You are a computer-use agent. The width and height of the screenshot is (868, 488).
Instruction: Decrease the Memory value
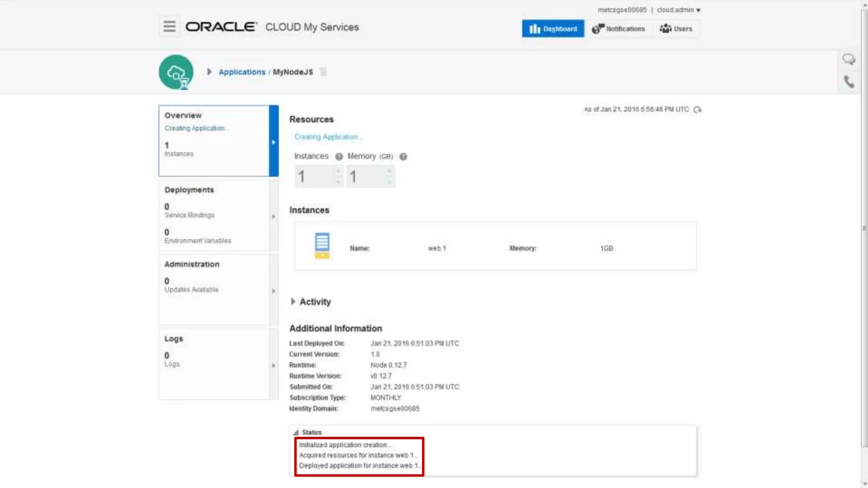(389, 182)
